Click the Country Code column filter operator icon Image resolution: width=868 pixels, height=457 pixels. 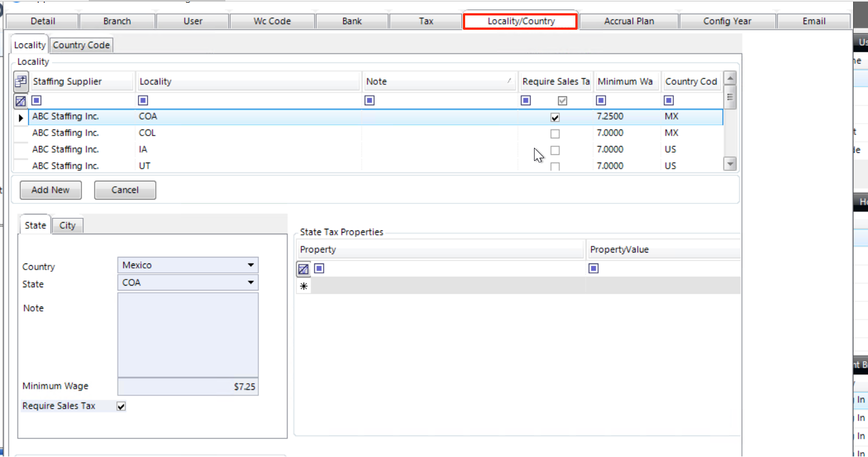668,100
